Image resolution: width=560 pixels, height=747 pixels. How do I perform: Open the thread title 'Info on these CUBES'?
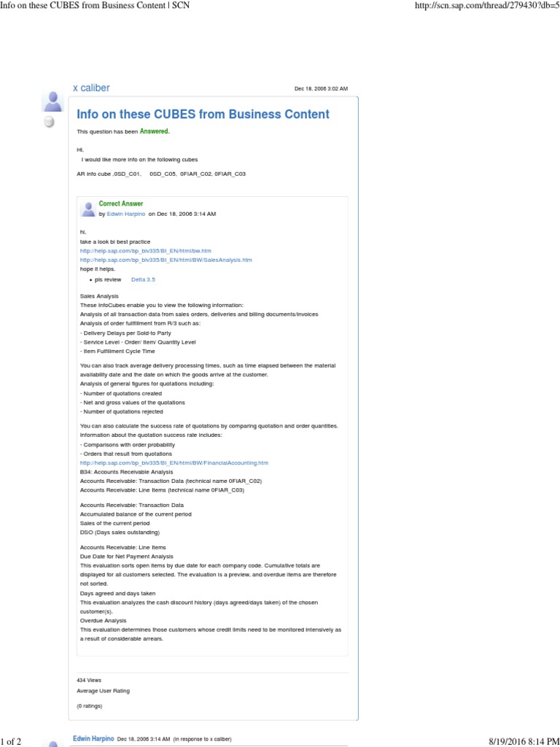pos(203,114)
